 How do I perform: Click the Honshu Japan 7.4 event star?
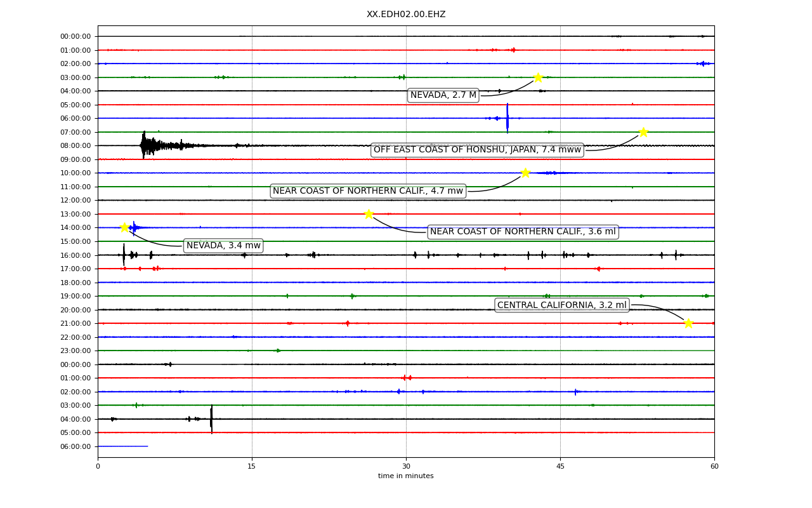[643, 132]
